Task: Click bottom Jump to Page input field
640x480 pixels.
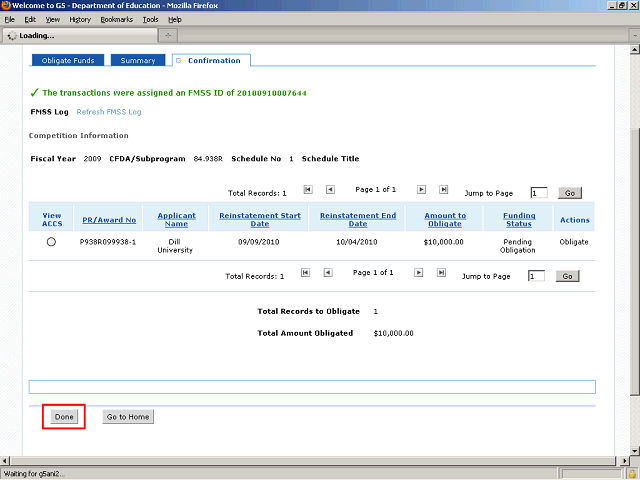Action: [x=536, y=276]
